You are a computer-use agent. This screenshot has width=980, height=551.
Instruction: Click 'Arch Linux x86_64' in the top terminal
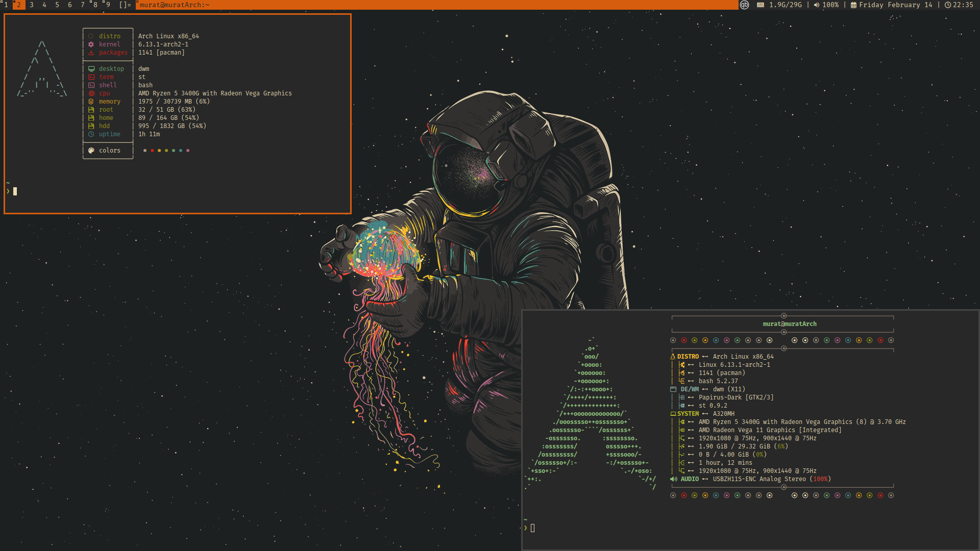(168, 36)
